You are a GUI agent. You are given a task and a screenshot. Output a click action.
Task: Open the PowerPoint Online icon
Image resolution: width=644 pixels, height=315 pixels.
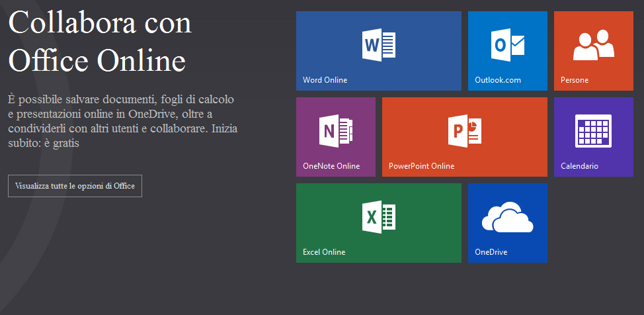pyautogui.click(x=465, y=131)
